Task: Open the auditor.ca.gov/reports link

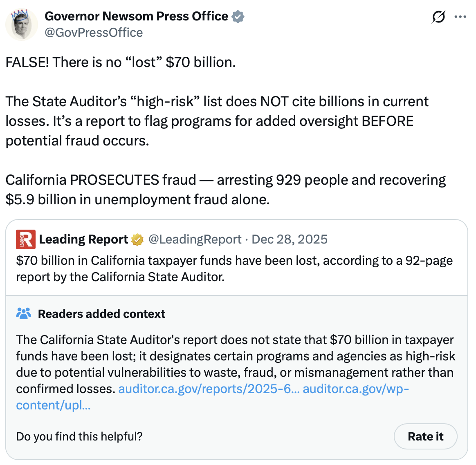Action: (x=209, y=389)
